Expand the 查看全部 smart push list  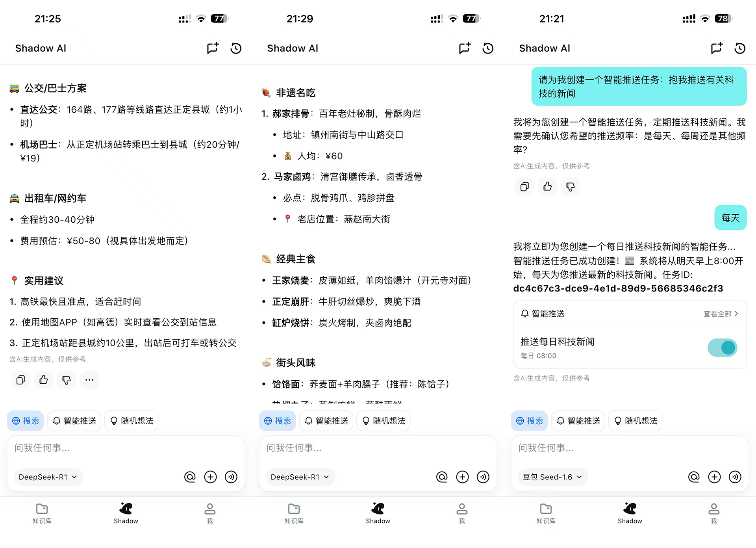721,314
